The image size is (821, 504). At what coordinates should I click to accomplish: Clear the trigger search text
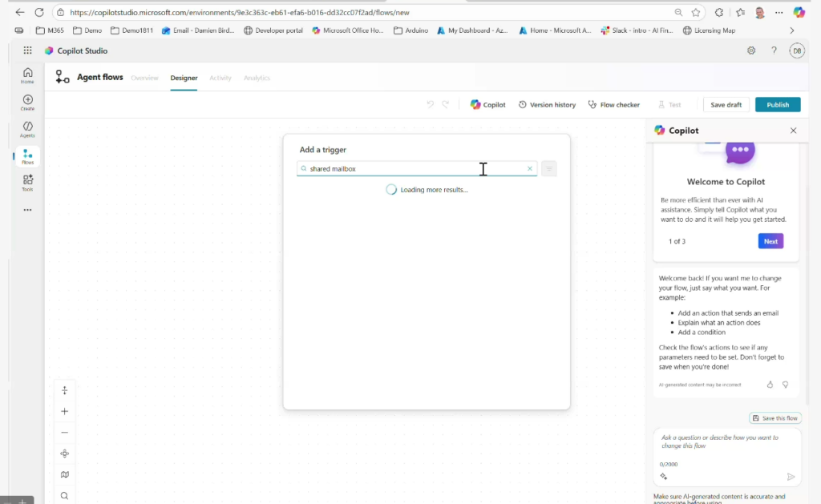click(529, 168)
